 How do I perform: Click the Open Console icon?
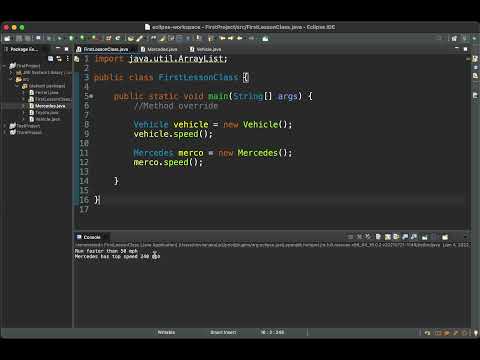445,237
